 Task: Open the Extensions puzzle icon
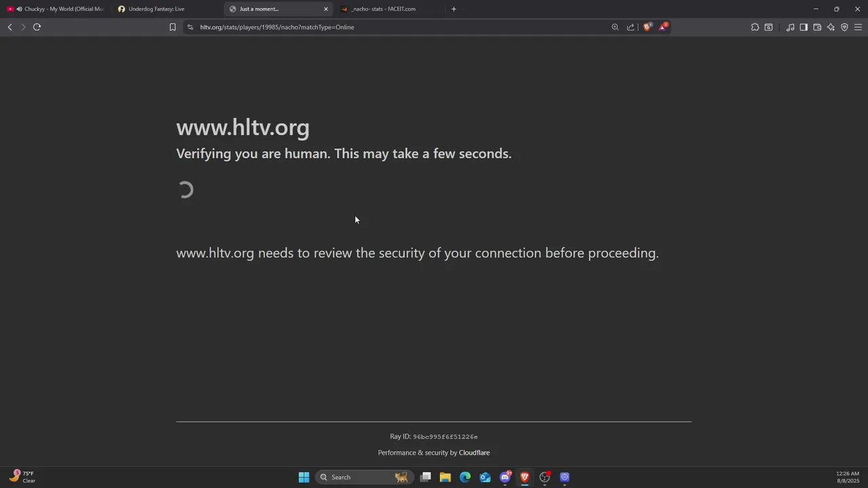[x=755, y=27]
